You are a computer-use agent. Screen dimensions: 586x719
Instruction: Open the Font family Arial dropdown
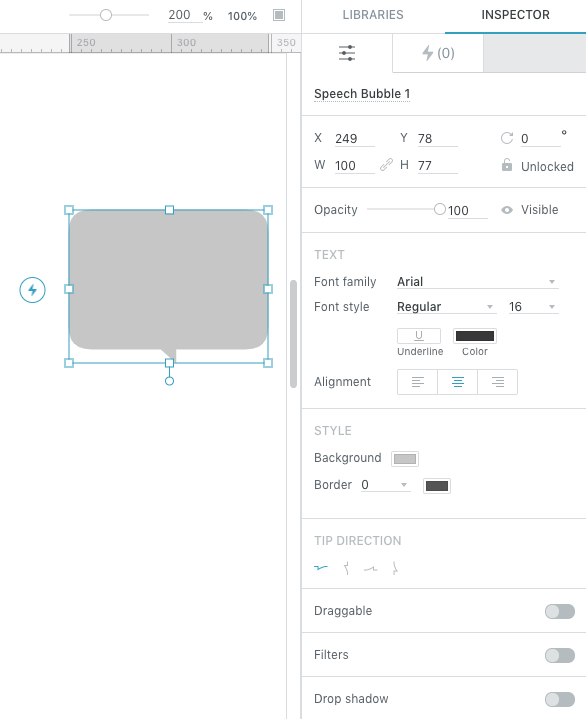tap(477, 282)
